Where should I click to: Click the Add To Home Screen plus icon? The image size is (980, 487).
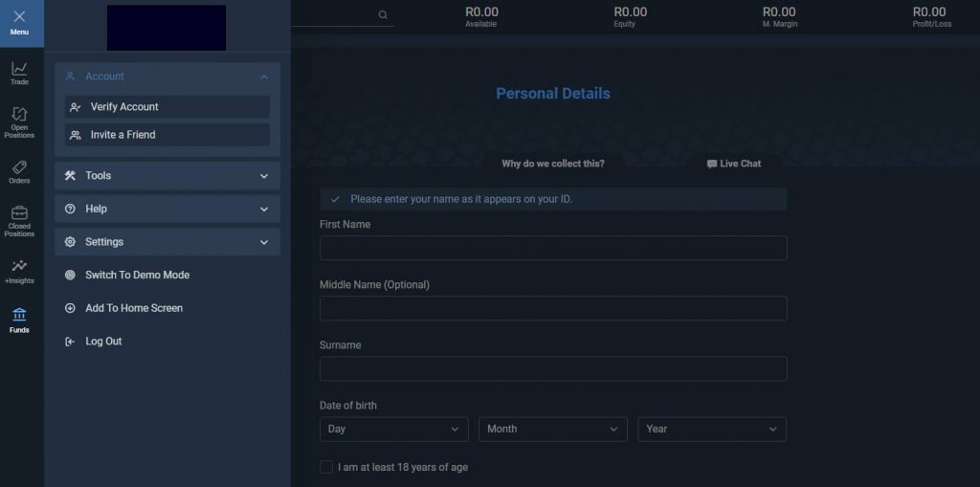coord(70,308)
